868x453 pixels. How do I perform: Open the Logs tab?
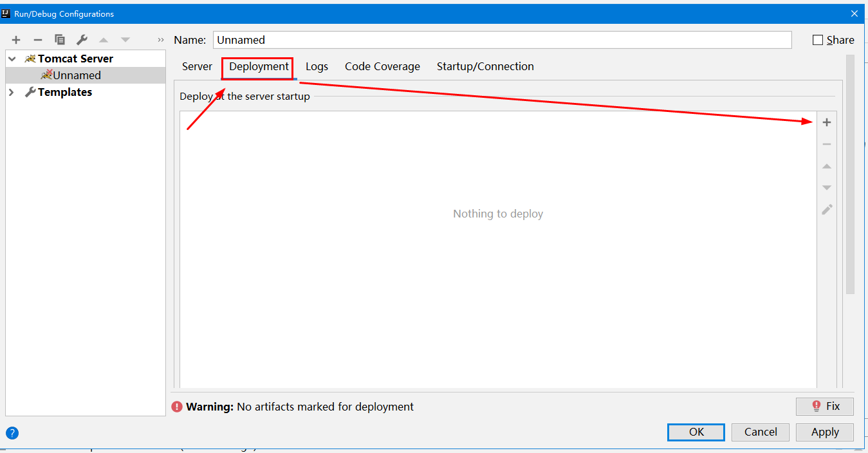point(317,66)
